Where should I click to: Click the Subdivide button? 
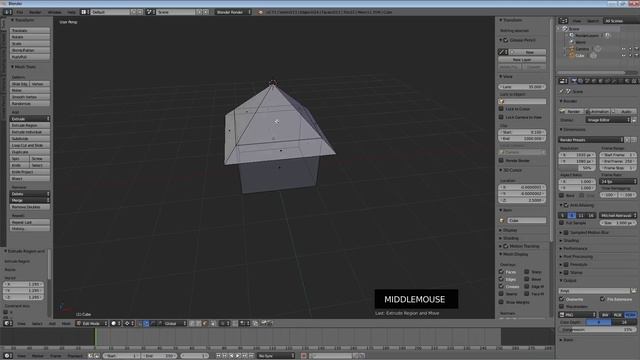30,139
